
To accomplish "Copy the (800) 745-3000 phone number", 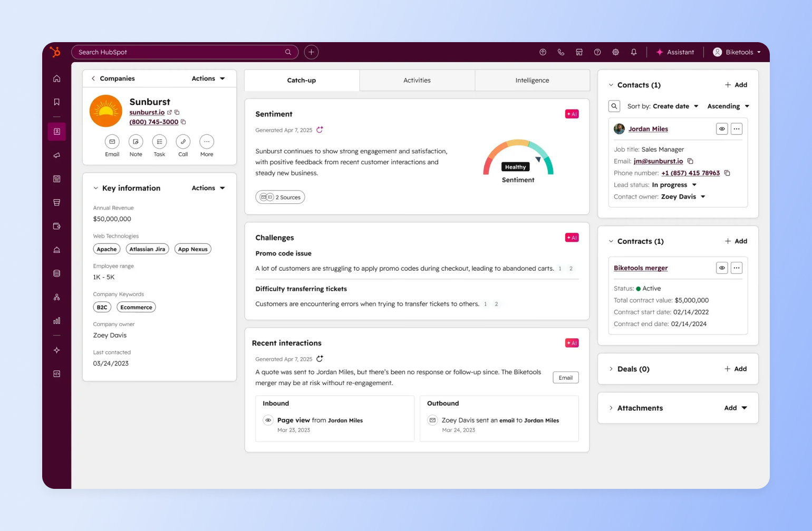I will [x=183, y=122].
